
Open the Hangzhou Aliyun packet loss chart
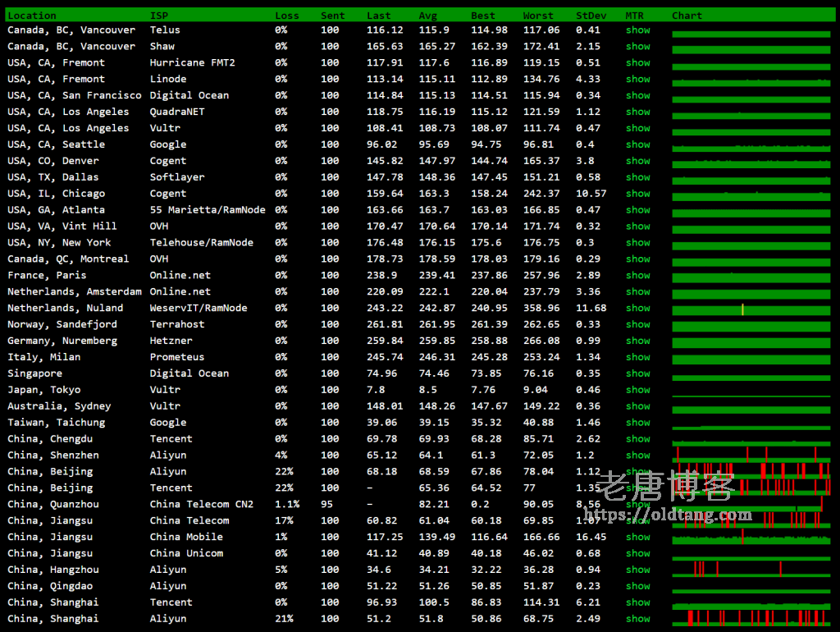click(751, 569)
